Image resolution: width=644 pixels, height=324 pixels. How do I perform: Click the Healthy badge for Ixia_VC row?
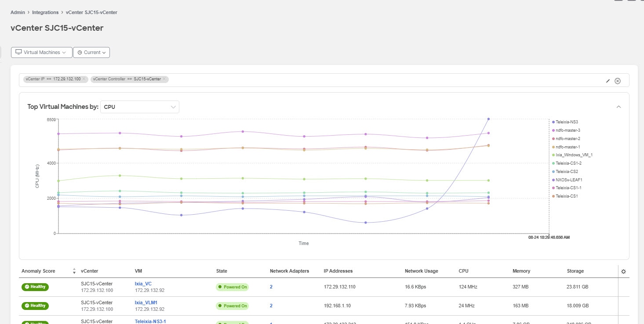click(x=35, y=287)
